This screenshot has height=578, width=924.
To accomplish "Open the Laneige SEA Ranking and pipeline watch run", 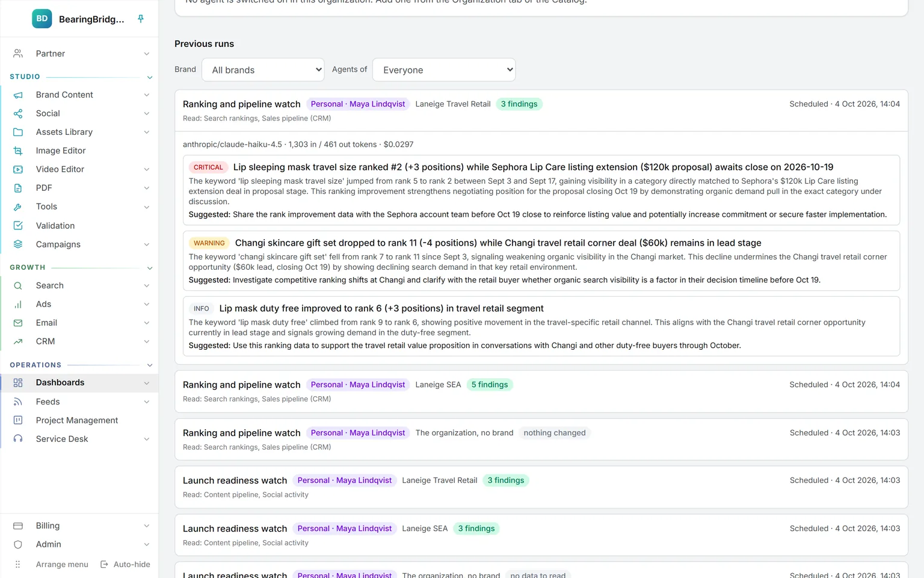I will 541,391.
